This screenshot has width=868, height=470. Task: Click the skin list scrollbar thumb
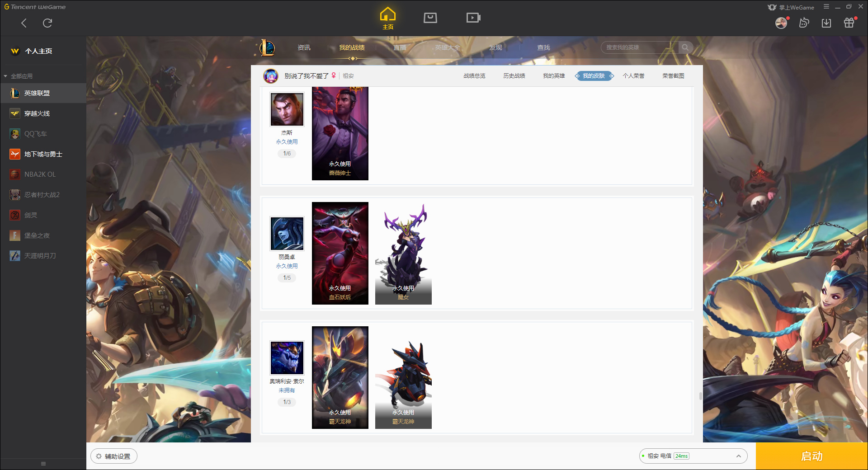click(x=700, y=396)
